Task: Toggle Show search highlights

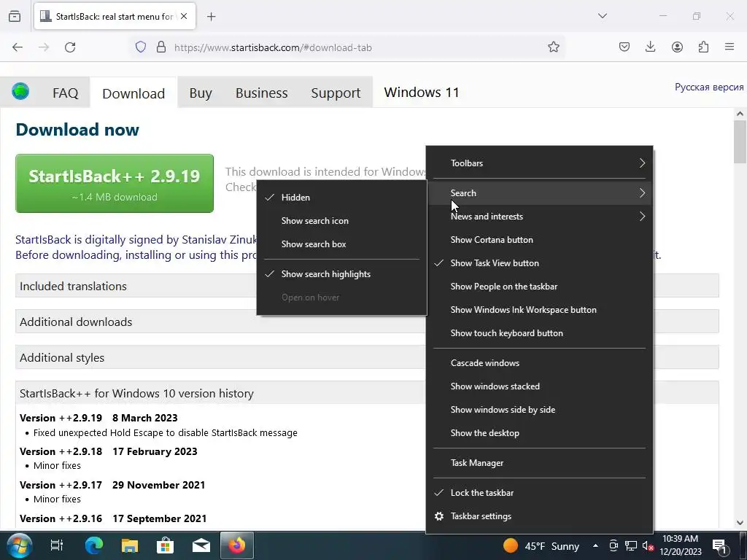Action: point(341,274)
